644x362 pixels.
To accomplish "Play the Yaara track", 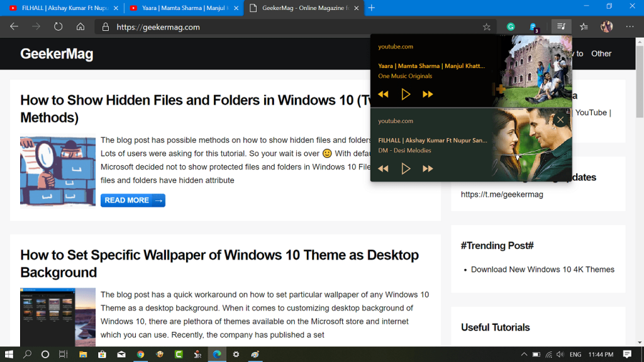I will (x=406, y=94).
